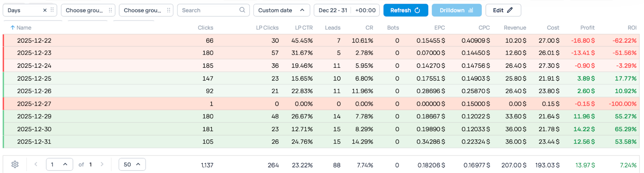Click the drag handle on the third grouping box
Image resolution: width=644 pixels, height=173 pixels.
pos(168,10)
